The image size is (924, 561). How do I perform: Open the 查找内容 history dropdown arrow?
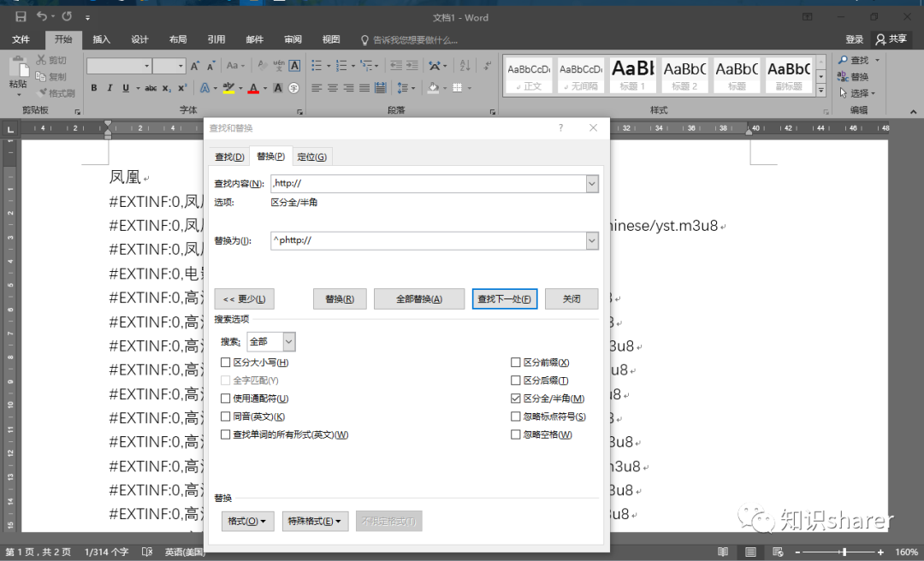592,184
